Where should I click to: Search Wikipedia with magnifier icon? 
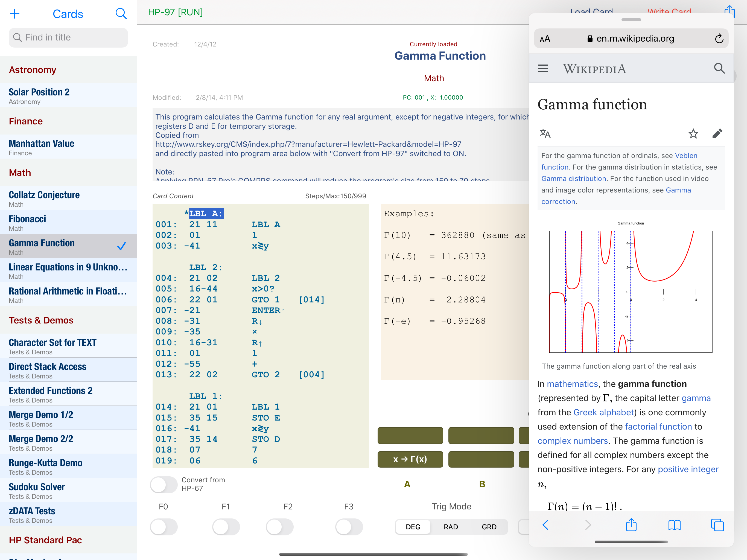coord(719,69)
